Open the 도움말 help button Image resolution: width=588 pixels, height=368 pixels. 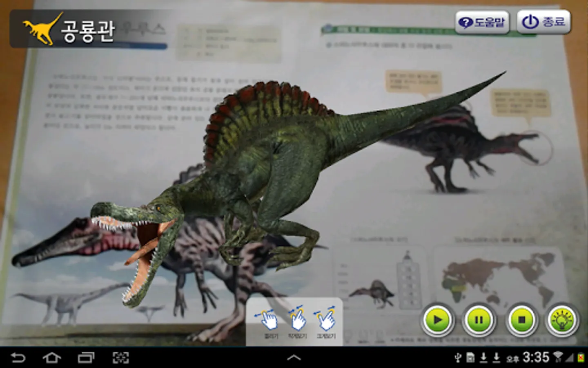coord(482,22)
